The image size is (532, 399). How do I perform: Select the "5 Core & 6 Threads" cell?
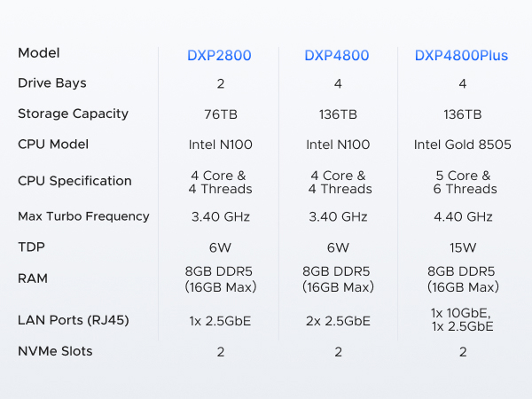click(462, 182)
